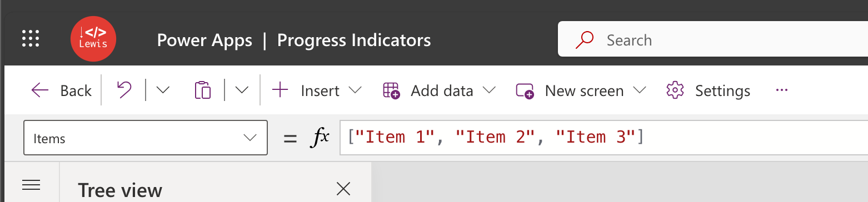Open Settings via the gear icon
This screenshot has height=202, width=868.
pos(675,90)
